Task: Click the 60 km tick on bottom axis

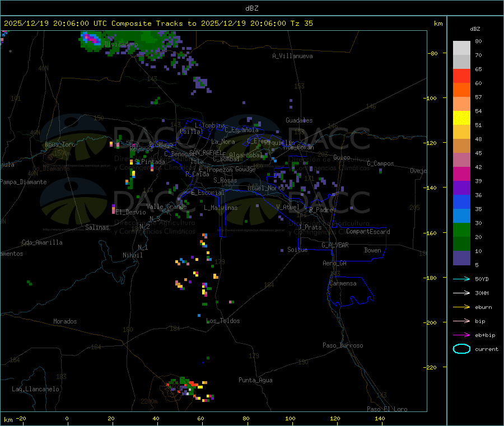Action: tap(200, 418)
